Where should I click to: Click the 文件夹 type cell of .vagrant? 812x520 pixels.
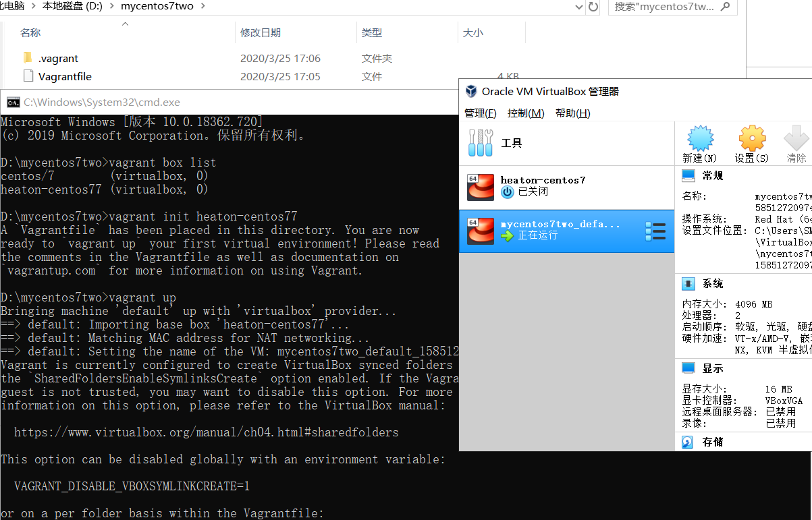pyautogui.click(x=377, y=59)
